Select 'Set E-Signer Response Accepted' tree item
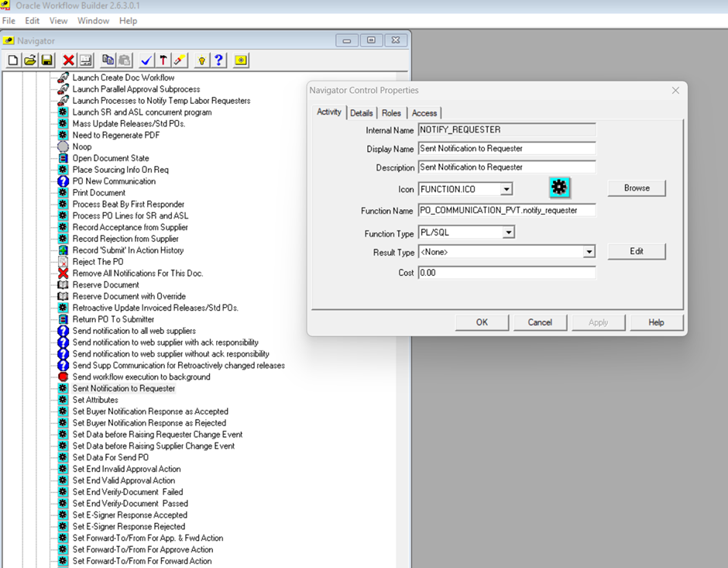Screen dimensions: 728x568 click(x=129, y=515)
